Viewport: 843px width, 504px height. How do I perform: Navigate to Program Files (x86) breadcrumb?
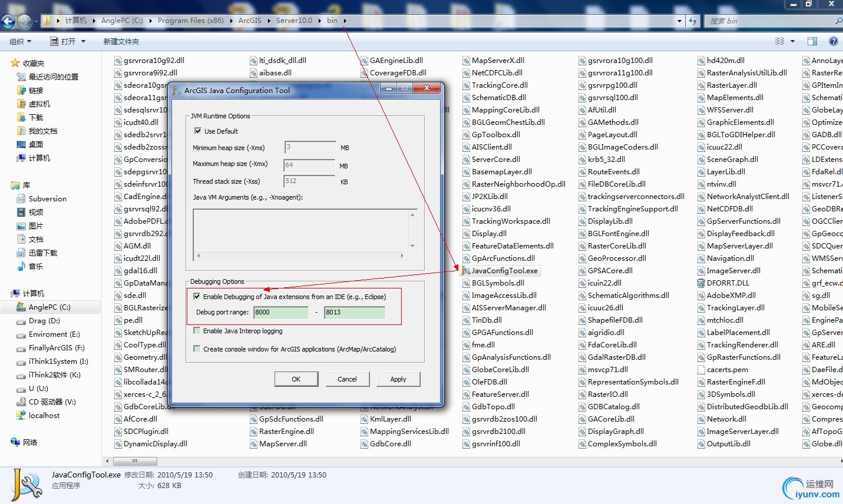(191, 21)
